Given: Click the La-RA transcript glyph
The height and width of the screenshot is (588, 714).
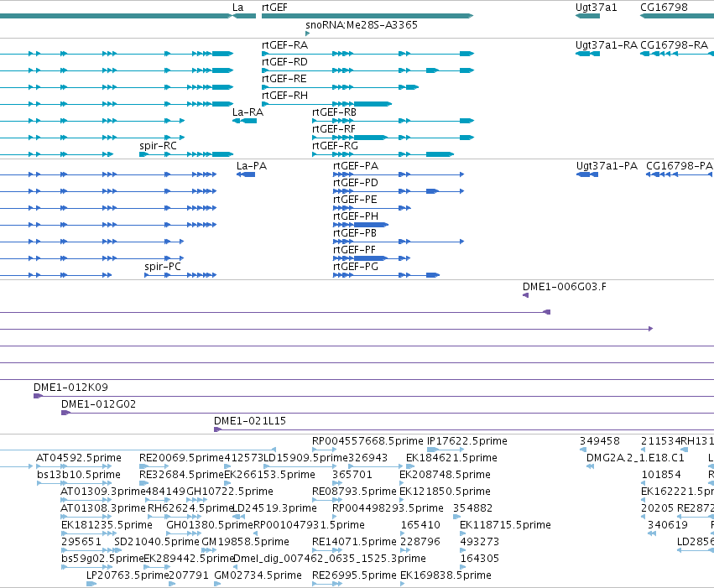Looking at the screenshot, I should pyautogui.click(x=244, y=121).
